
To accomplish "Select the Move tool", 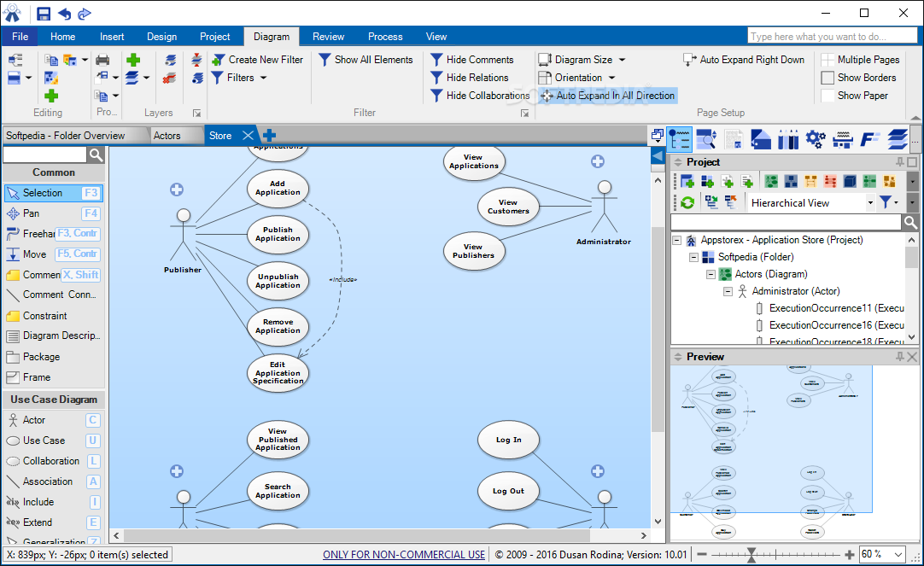I will click(53, 254).
